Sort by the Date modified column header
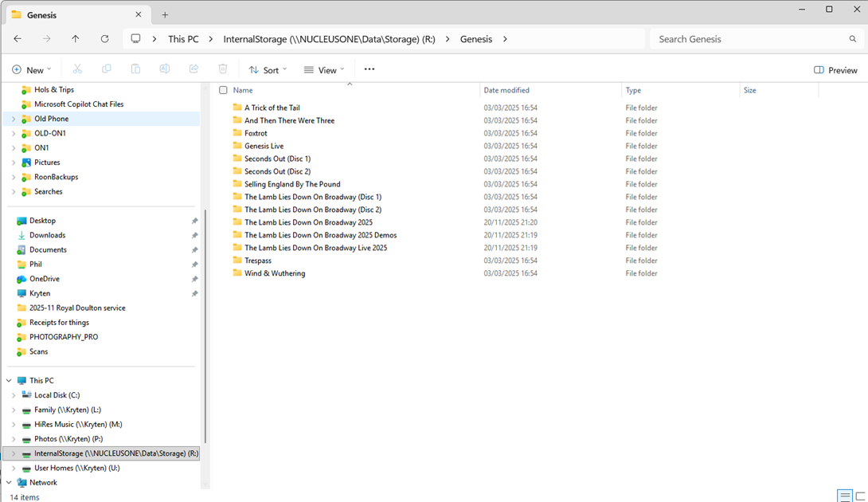Viewport: 868px width, 502px height. tap(506, 90)
